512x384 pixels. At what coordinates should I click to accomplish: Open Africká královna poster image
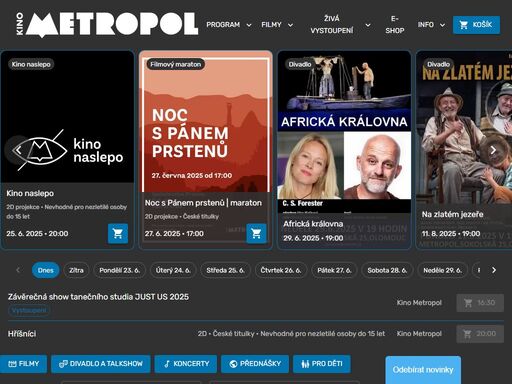(x=344, y=132)
